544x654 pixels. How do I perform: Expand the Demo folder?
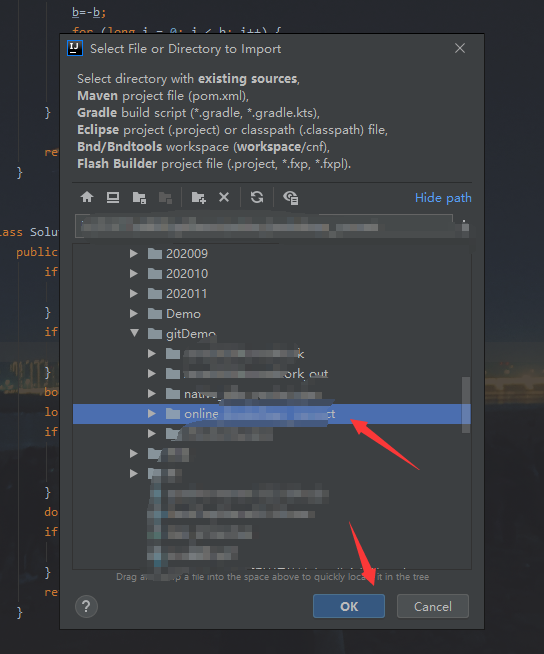[x=133, y=313]
